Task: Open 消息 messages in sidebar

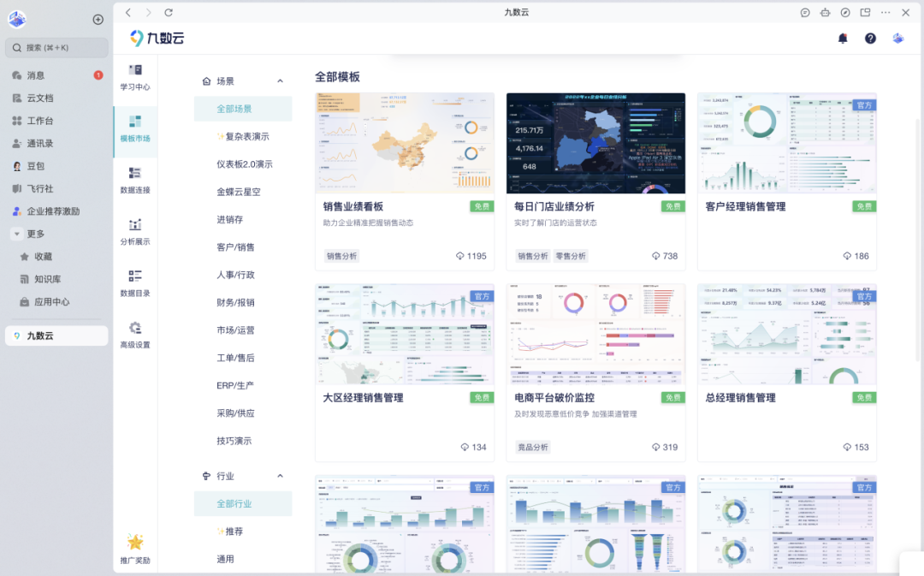Action: (56, 75)
